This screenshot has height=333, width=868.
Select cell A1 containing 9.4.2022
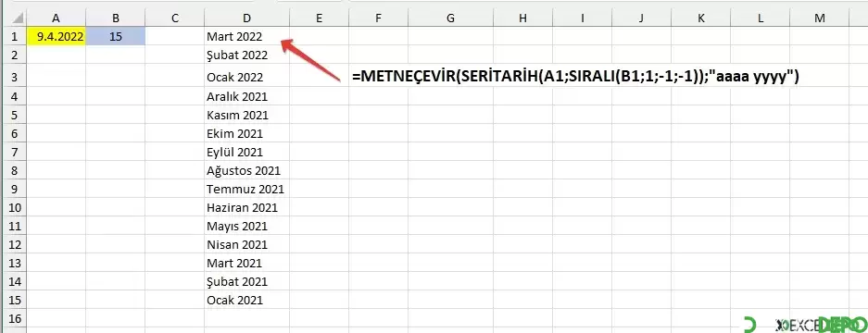57,36
